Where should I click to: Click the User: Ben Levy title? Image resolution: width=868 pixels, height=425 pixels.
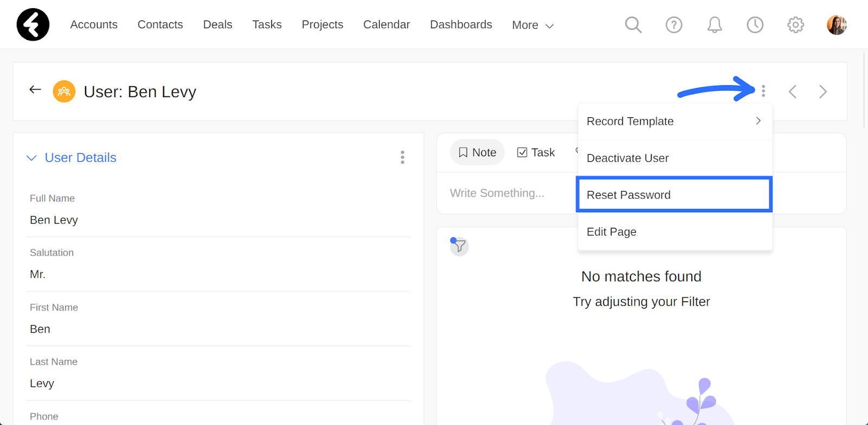(x=140, y=92)
